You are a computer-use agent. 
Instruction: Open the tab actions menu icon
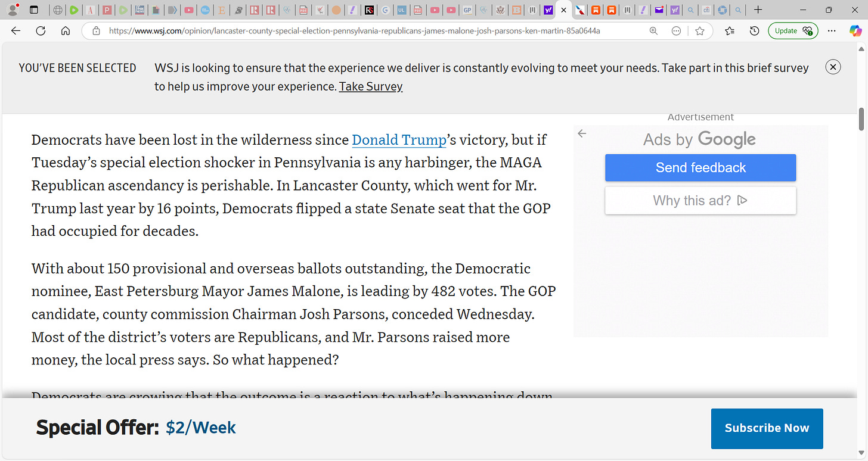click(34, 10)
